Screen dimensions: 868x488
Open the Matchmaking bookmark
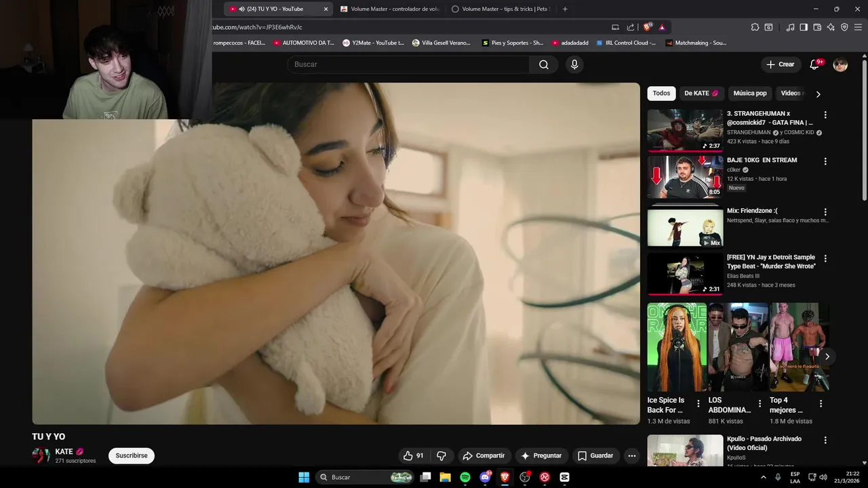pos(696,43)
